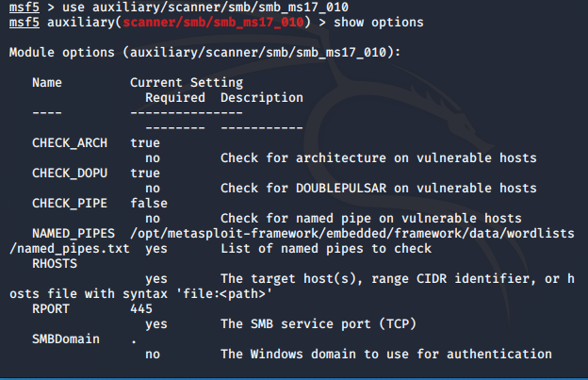Click the Description column header
588x380 pixels.
pos(262,97)
